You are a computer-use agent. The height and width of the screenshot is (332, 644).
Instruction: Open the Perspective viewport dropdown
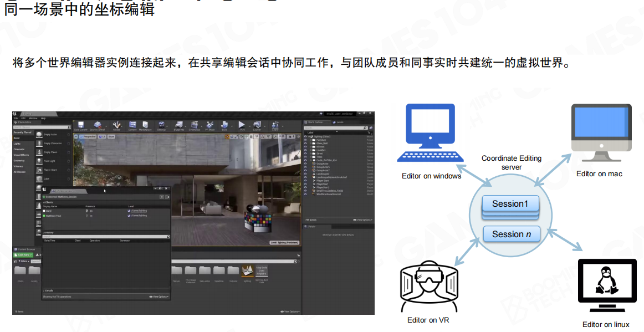89,136
